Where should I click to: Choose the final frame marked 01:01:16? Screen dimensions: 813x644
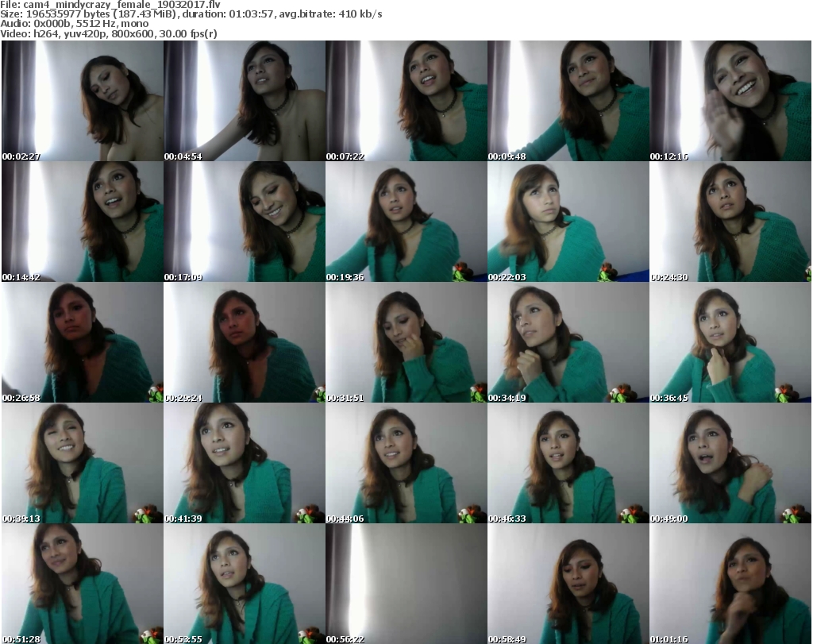point(730,584)
